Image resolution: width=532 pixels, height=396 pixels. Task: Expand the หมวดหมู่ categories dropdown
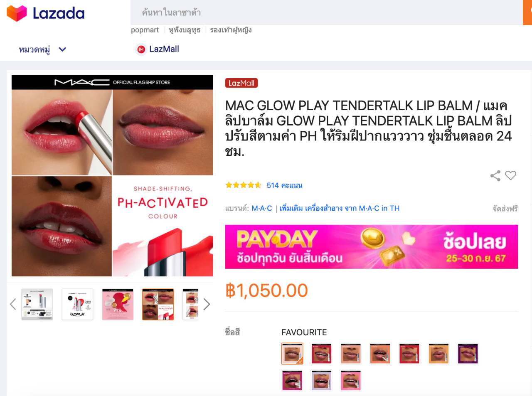(42, 49)
